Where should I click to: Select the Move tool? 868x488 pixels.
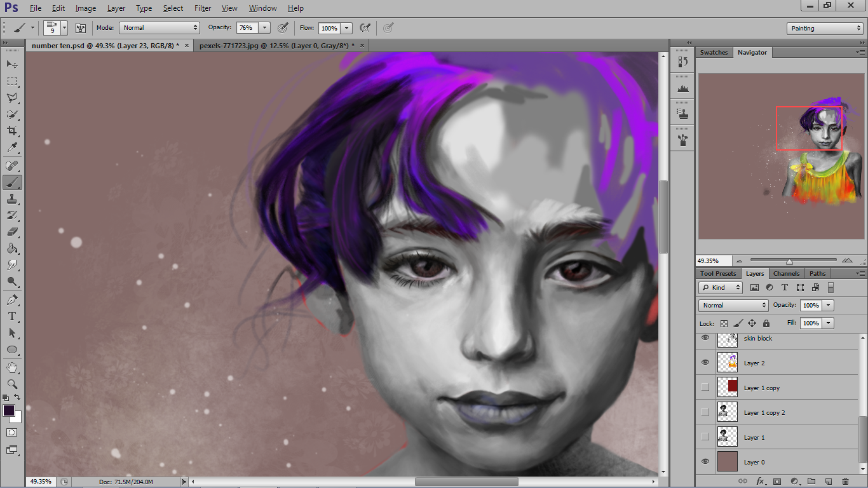point(12,64)
